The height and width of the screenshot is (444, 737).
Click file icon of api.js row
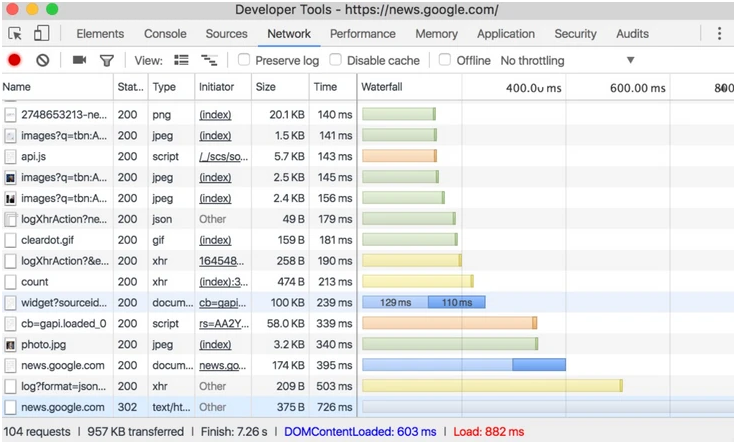pyautogui.click(x=10, y=156)
